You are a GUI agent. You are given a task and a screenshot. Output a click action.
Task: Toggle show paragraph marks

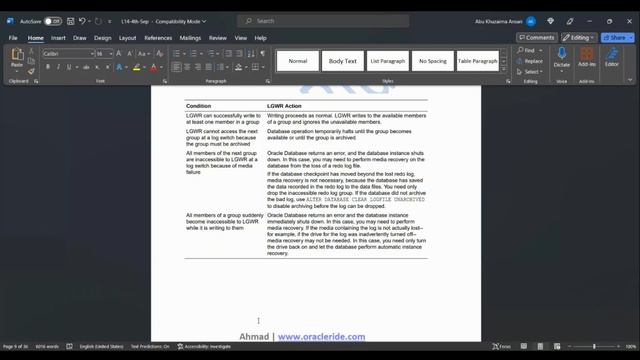point(262,53)
